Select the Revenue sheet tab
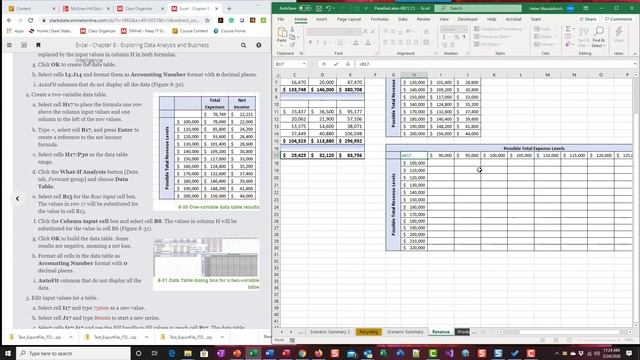 click(x=440, y=332)
